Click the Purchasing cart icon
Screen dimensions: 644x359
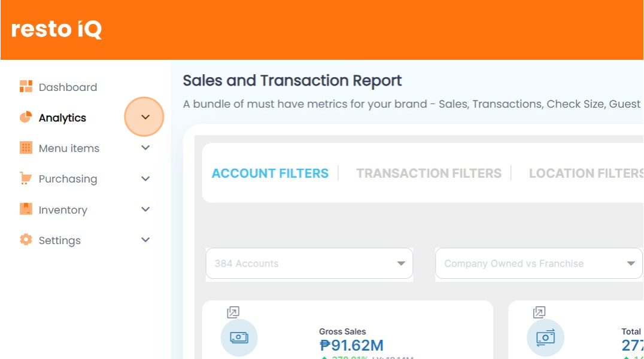26,178
